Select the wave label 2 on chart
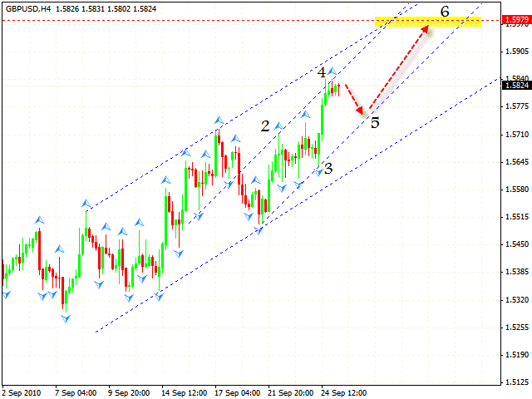Image resolution: width=532 pixels, height=399 pixels. (x=265, y=126)
